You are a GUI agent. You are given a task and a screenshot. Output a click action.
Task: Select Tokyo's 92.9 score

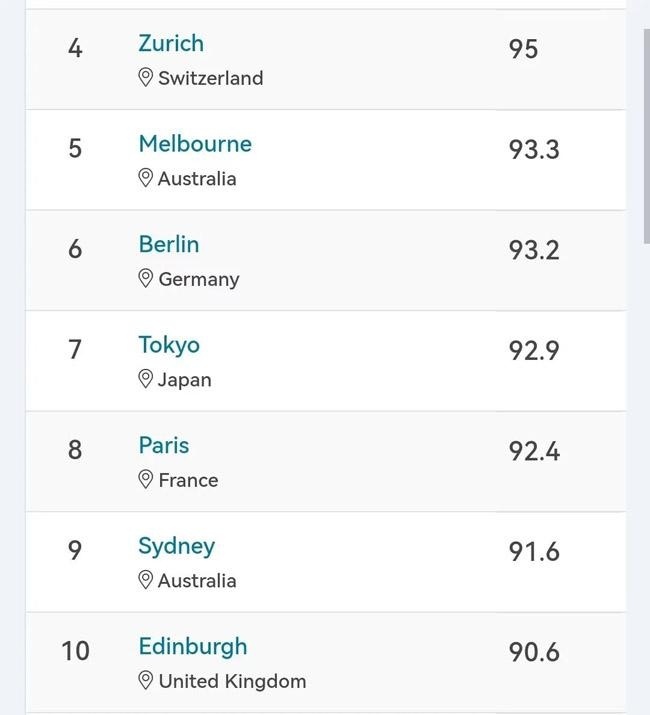tap(534, 351)
